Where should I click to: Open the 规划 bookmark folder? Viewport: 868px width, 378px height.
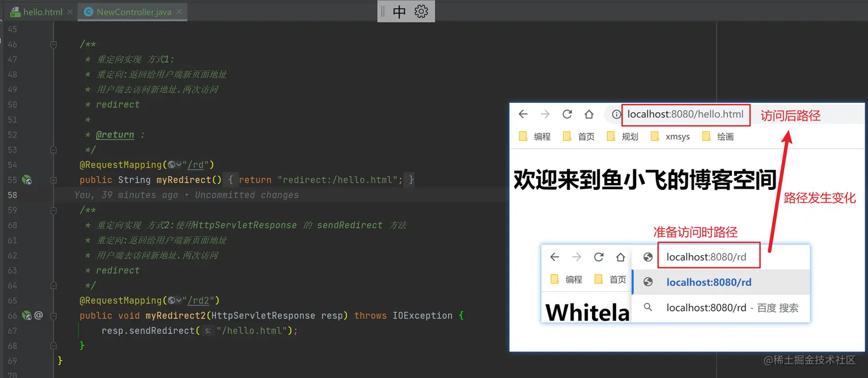pos(622,137)
